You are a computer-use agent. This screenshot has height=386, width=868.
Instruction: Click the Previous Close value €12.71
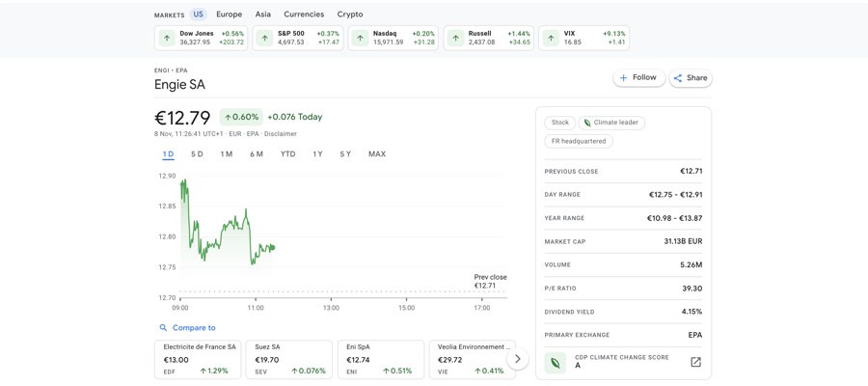point(692,171)
